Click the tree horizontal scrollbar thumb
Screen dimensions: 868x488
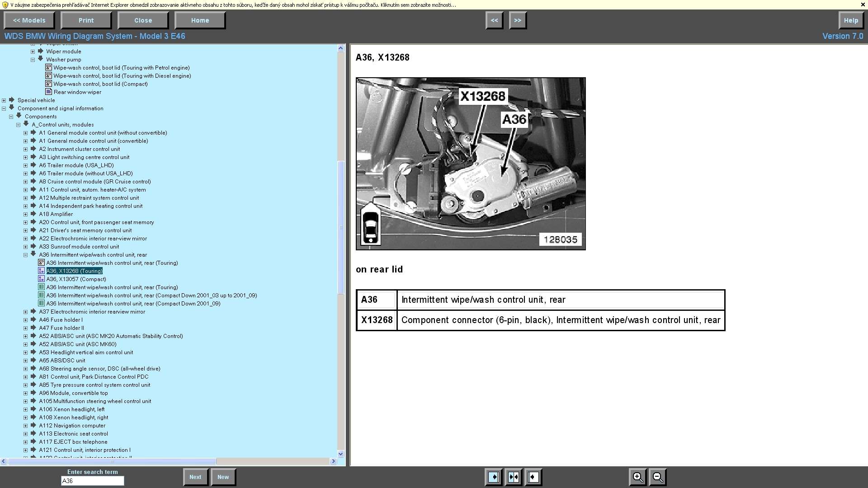coord(112,461)
